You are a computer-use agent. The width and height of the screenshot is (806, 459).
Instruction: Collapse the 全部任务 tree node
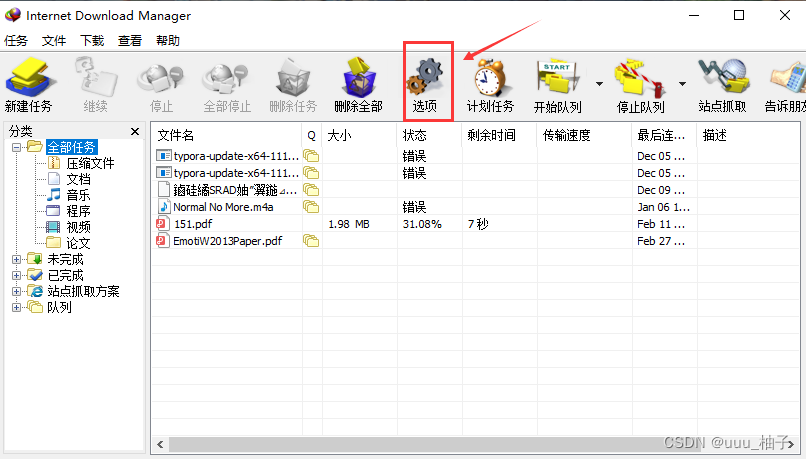(x=16, y=148)
